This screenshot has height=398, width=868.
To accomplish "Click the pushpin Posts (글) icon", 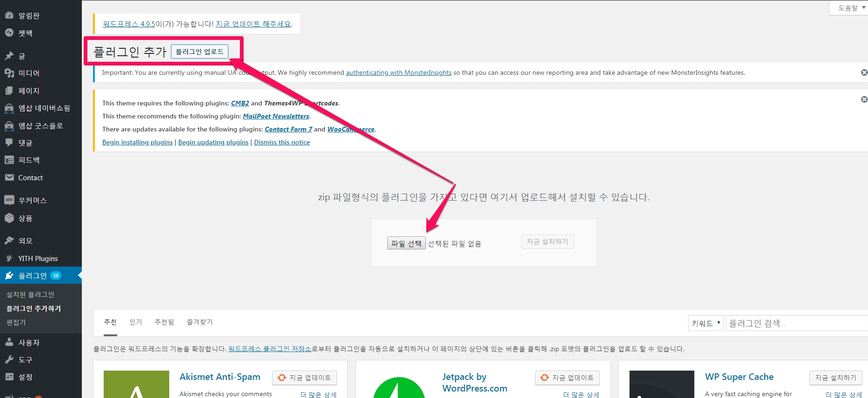I will click(9, 56).
